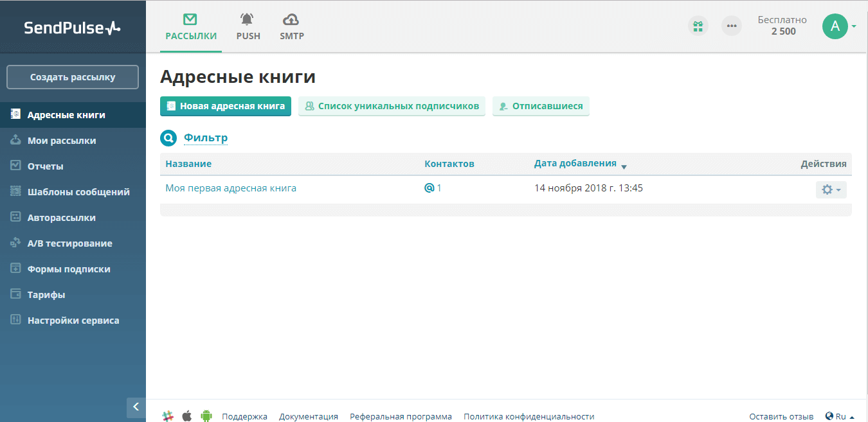Open the gear actions dropdown for address book
This screenshot has height=422, width=868.
pyautogui.click(x=831, y=189)
